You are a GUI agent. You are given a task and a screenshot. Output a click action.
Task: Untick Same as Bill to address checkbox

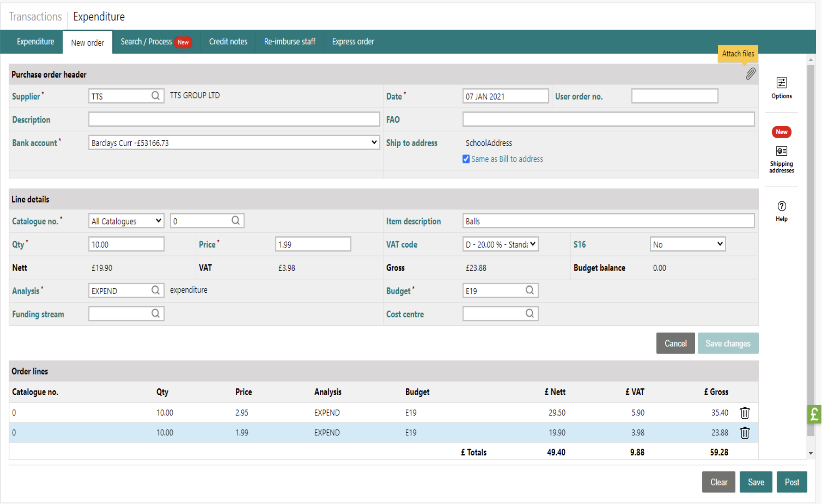[x=466, y=159]
